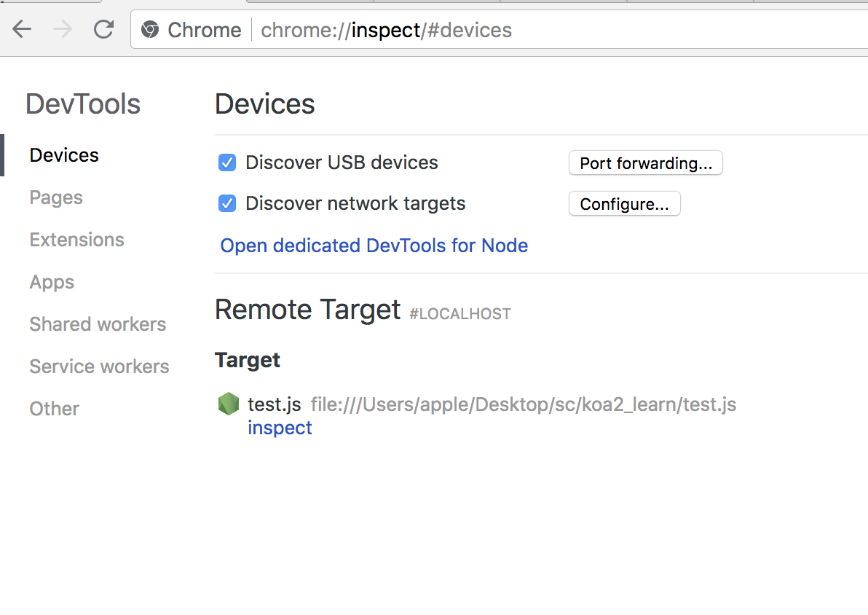Viewport: 868px width, 615px height.
Task: Go to the Extensions section
Action: point(77,240)
